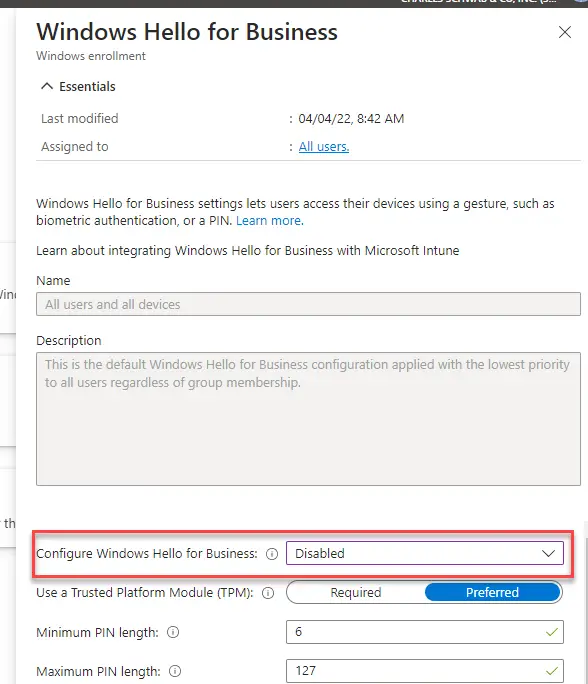
Task: Click the Minimum PIN length field
Action: (x=425, y=632)
